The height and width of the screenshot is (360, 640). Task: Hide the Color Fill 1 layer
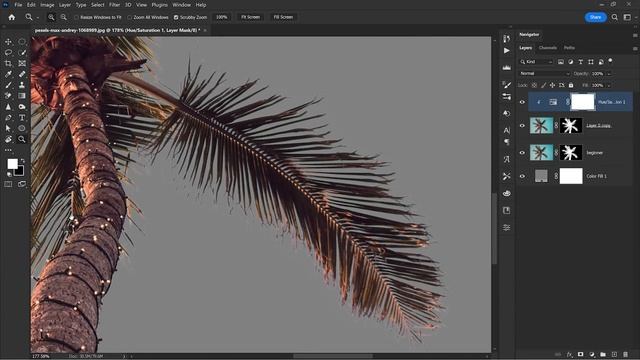522,176
